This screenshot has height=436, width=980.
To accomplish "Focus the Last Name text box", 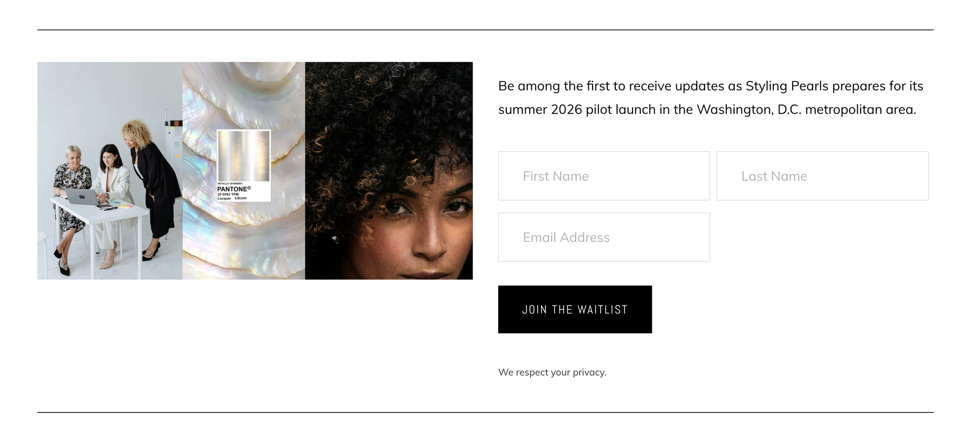I will (x=822, y=176).
